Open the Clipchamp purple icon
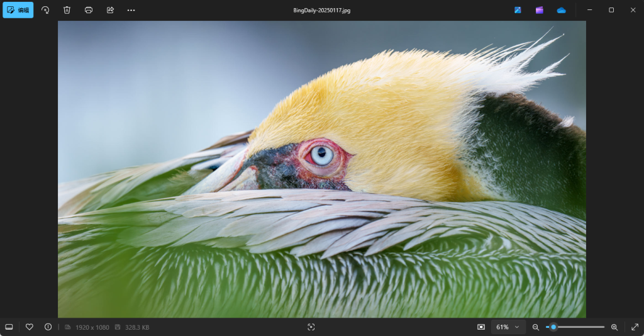This screenshot has height=336, width=644. click(539, 10)
